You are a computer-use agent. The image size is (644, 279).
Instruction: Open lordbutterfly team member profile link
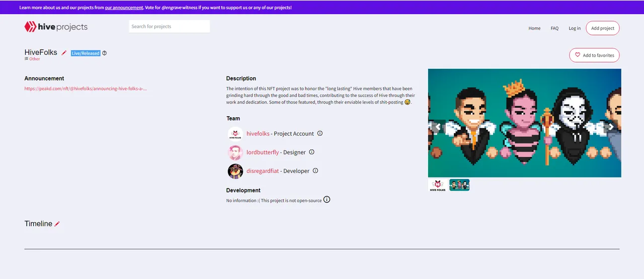point(263,152)
